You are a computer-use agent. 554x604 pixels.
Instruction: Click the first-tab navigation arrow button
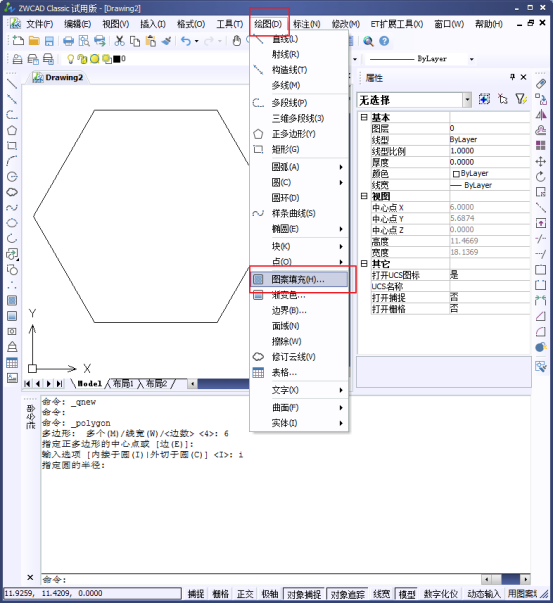tap(27, 384)
